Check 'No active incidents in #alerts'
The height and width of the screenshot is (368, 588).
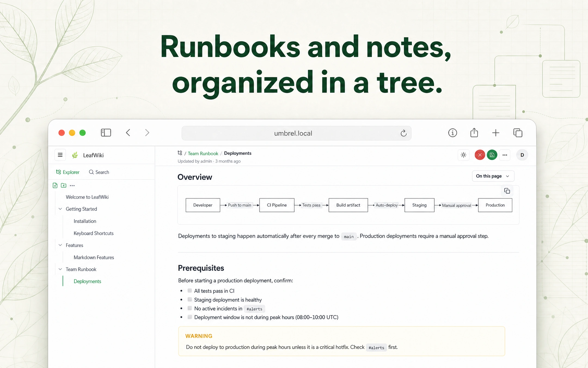click(x=190, y=308)
